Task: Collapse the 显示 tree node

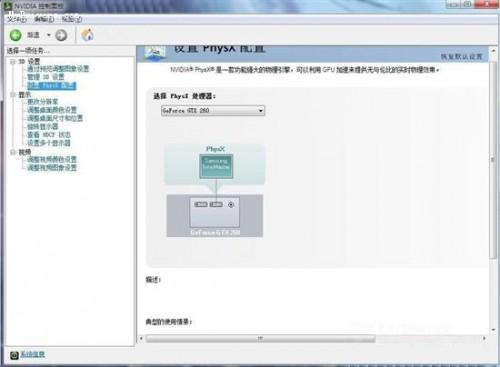Action: pyautogui.click(x=13, y=95)
